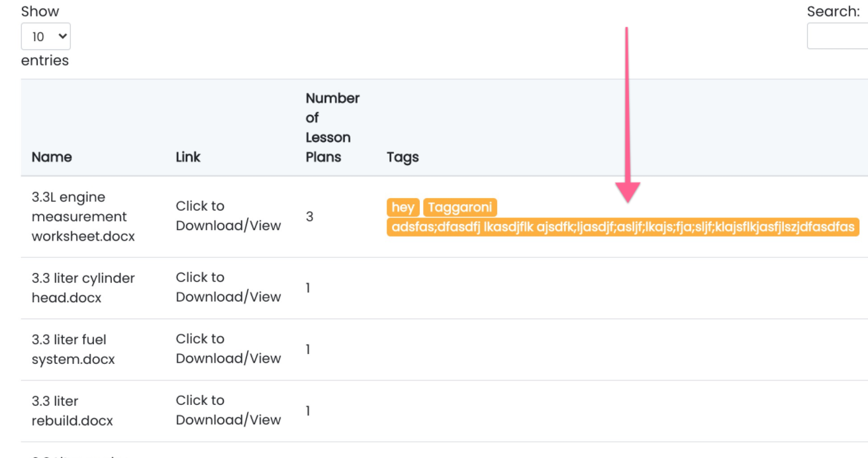Click the orange "hey" tag
Image resolution: width=868 pixels, height=458 pixels.
403,207
